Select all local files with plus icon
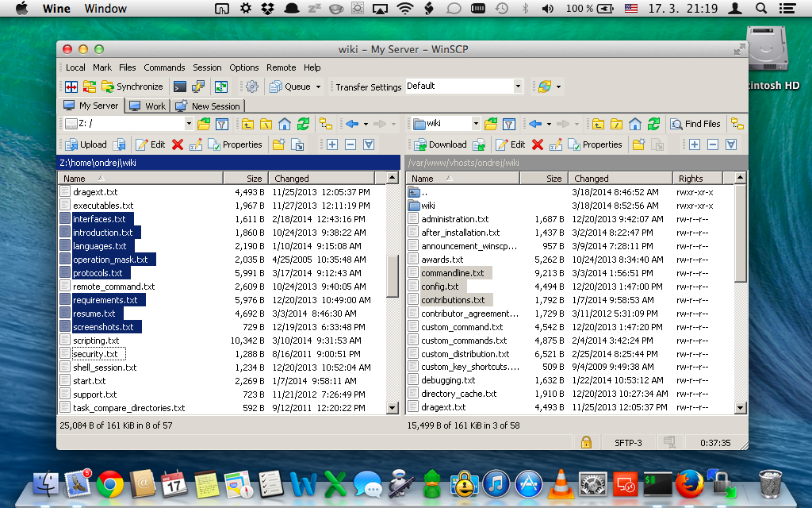 coord(331,144)
